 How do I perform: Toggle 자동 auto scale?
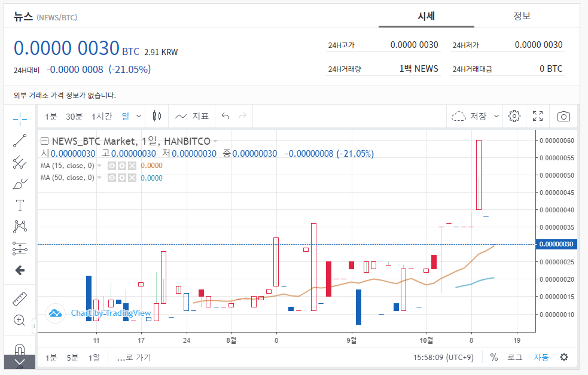(x=541, y=358)
